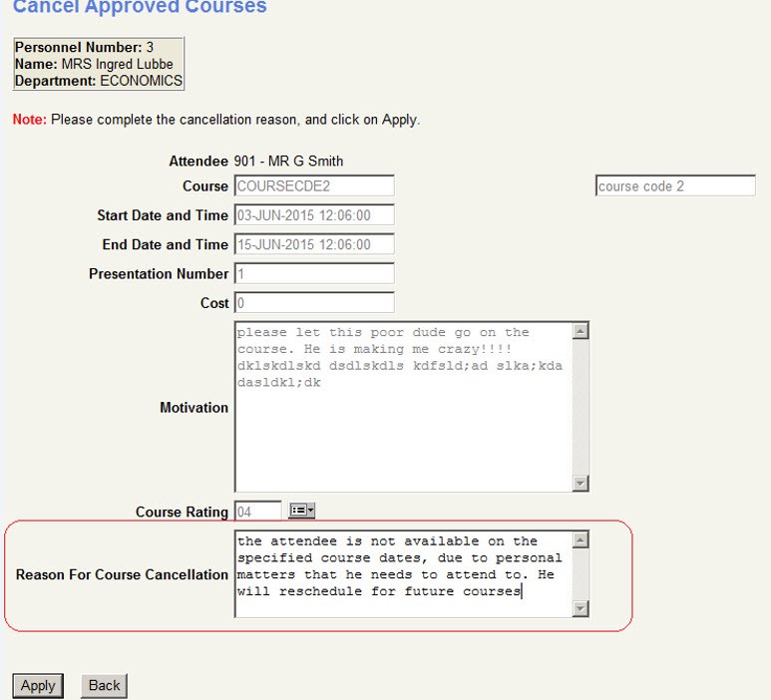Screen dimensions: 771x700
Task: Select the Cost input field
Action: pos(314,302)
